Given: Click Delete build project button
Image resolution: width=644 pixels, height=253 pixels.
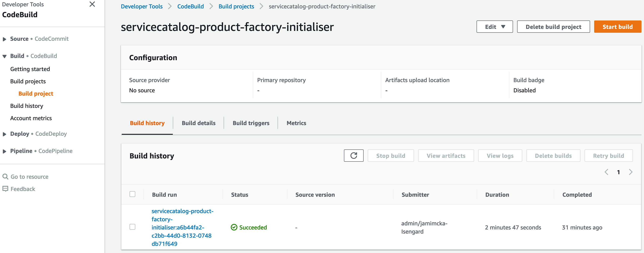Looking at the screenshot, I should [553, 27].
